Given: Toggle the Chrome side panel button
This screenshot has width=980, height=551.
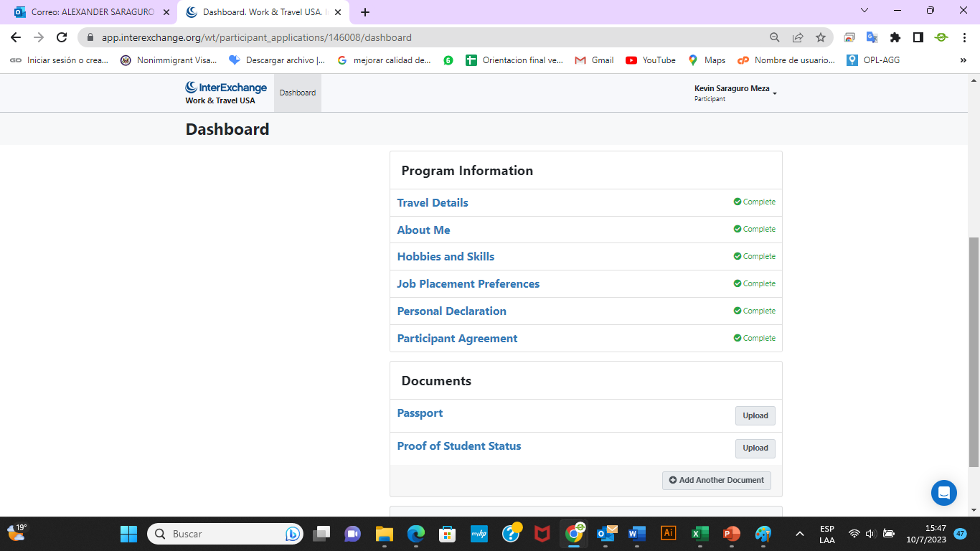Looking at the screenshot, I should click(x=918, y=37).
